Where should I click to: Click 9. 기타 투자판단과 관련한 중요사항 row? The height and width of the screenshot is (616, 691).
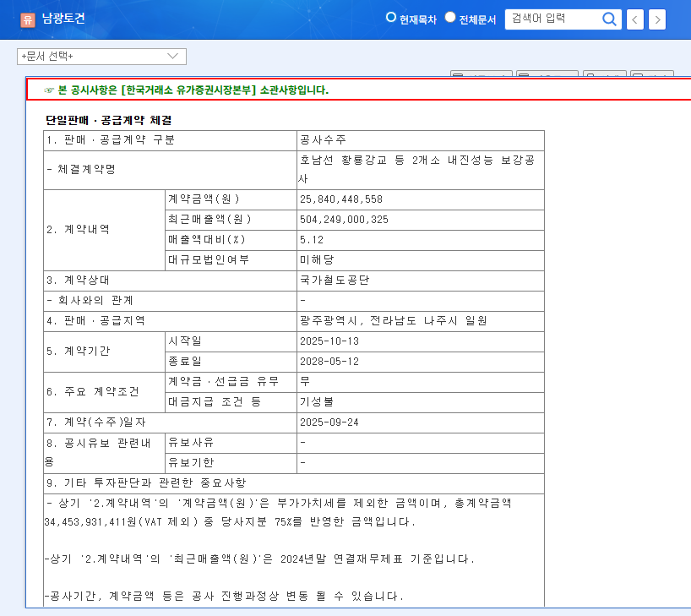click(x=294, y=483)
